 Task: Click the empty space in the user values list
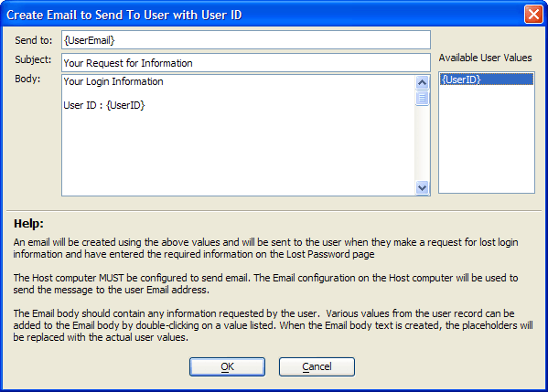pos(486,140)
